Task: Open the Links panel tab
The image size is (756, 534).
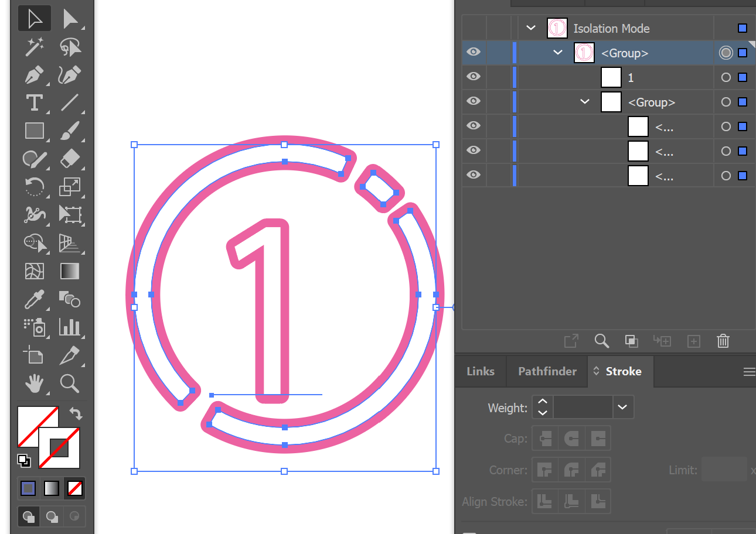Action: click(x=480, y=371)
